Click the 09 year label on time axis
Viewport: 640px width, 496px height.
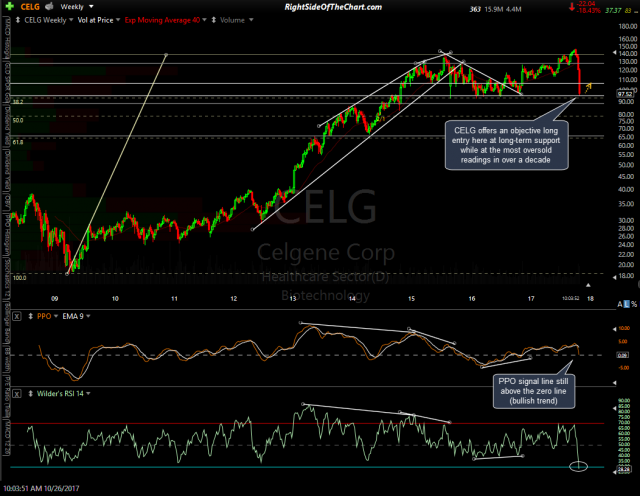click(55, 298)
